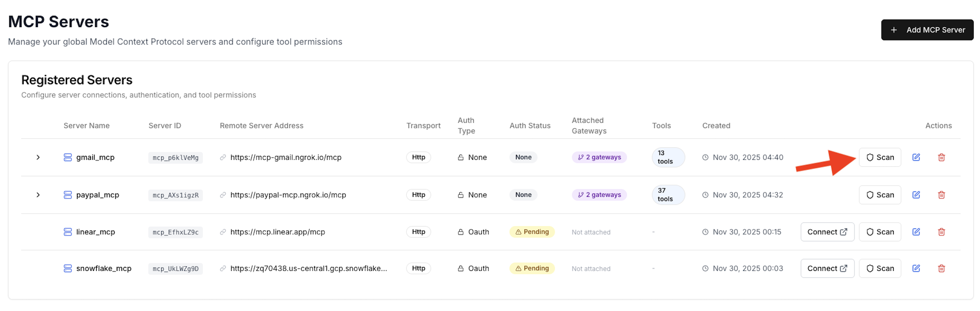This screenshot has height=311, width=980.
Task: Click the Nov 30, 2025 00:15 date
Action: pyautogui.click(x=747, y=232)
